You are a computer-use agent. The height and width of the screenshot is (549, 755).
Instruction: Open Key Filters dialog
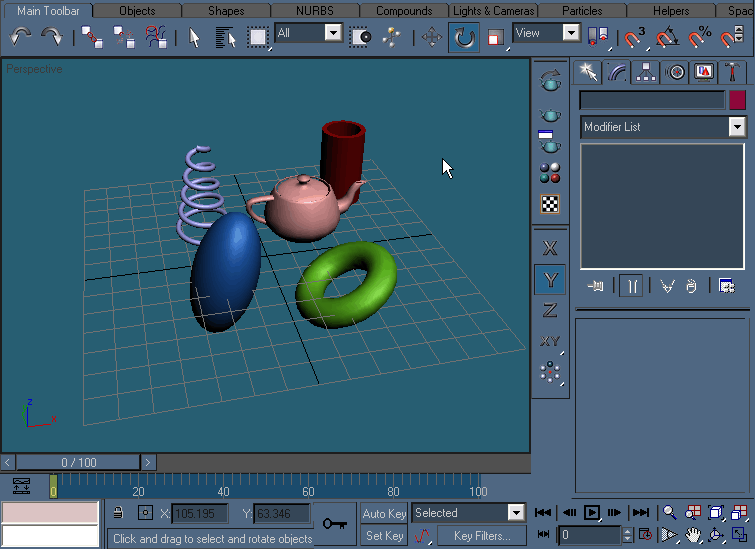tap(482, 536)
